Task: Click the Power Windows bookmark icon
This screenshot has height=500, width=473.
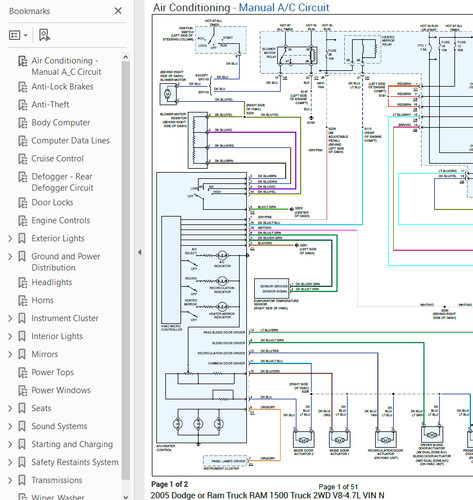Action: [23, 390]
